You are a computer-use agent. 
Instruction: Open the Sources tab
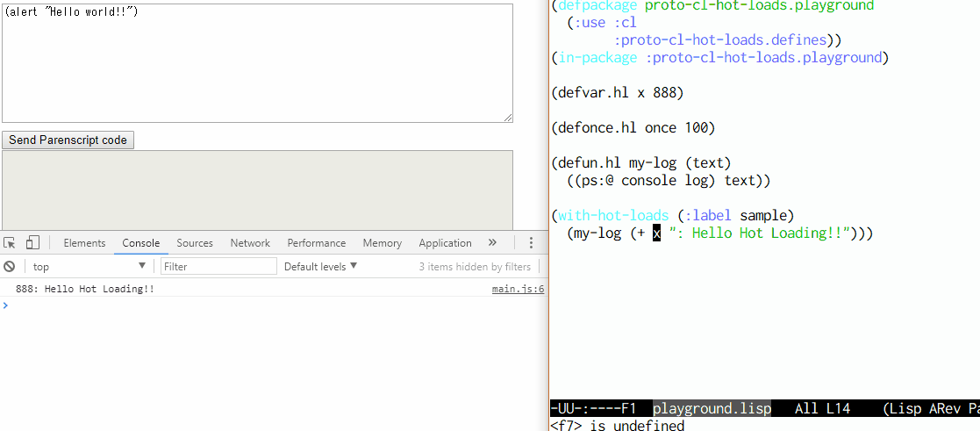tap(195, 243)
